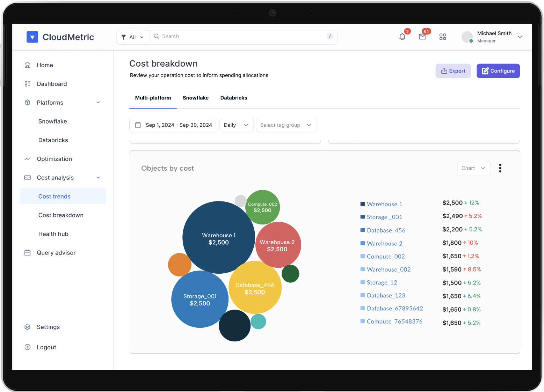The image size is (544, 392).
Task: Click the Export button
Action: tap(453, 71)
